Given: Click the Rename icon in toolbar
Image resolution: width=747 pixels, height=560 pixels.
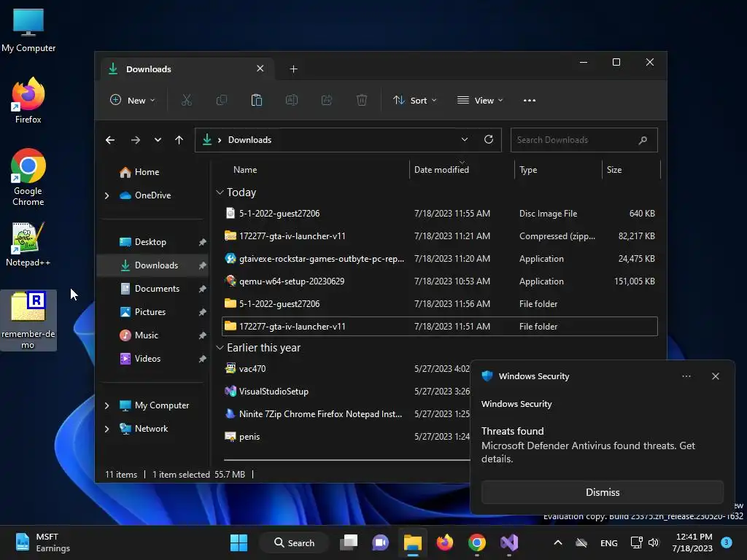Looking at the screenshot, I should tap(292, 100).
